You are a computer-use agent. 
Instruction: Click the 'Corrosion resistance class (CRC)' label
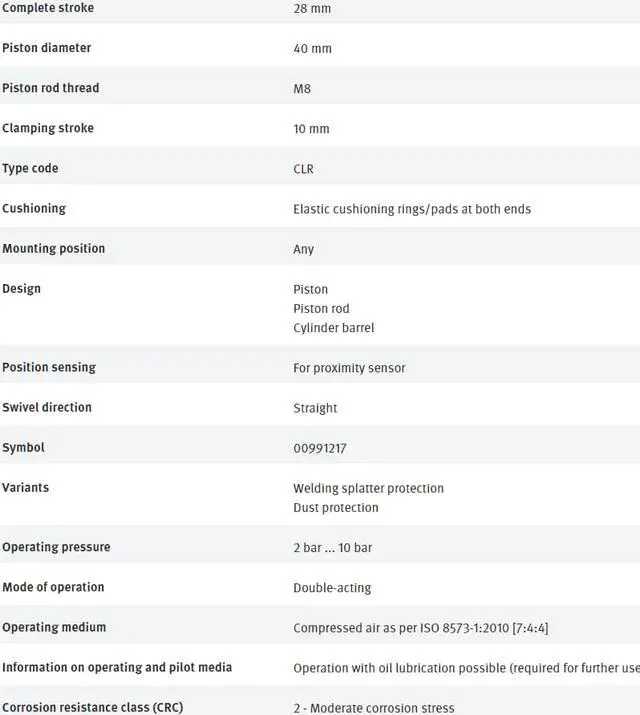click(92, 707)
